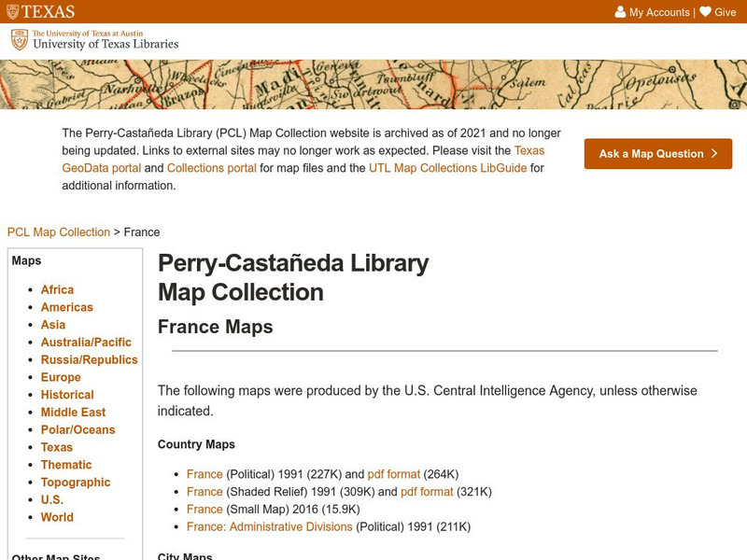Click the antique map banner image

(x=373, y=84)
